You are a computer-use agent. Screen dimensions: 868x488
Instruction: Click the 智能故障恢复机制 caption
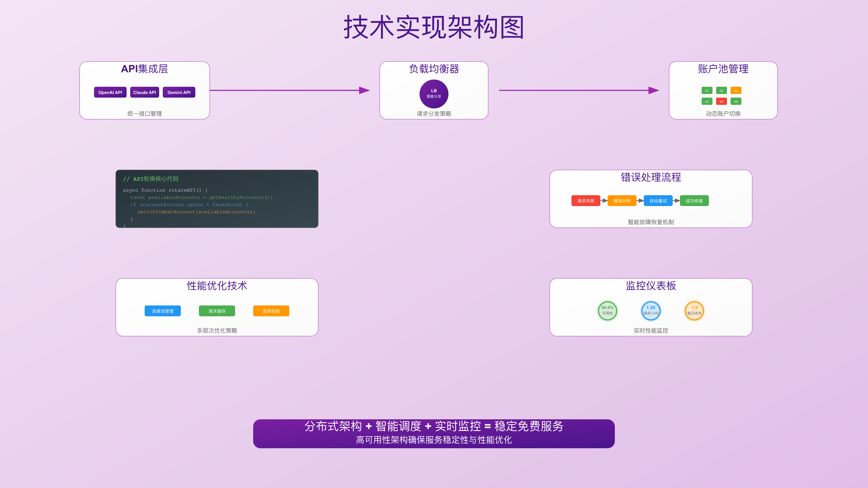pos(651,222)
